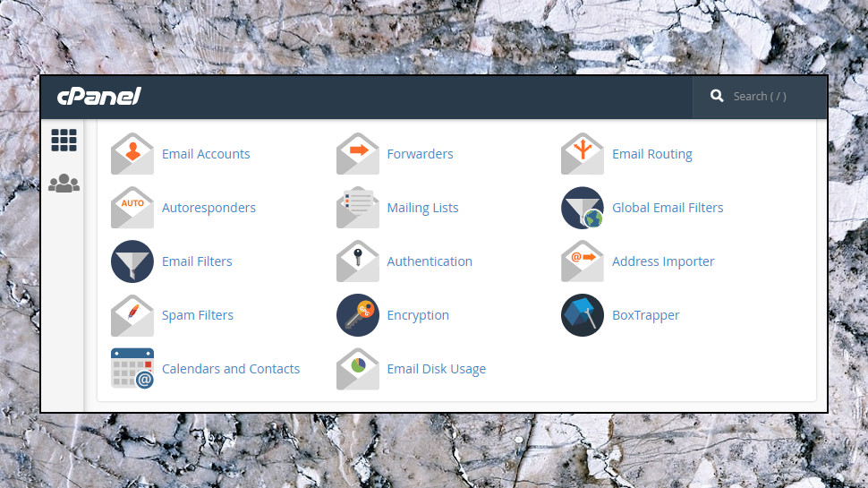Open the Spam Filters link
868x488 pixels.
pyautogui.click(x=198, y=315)
